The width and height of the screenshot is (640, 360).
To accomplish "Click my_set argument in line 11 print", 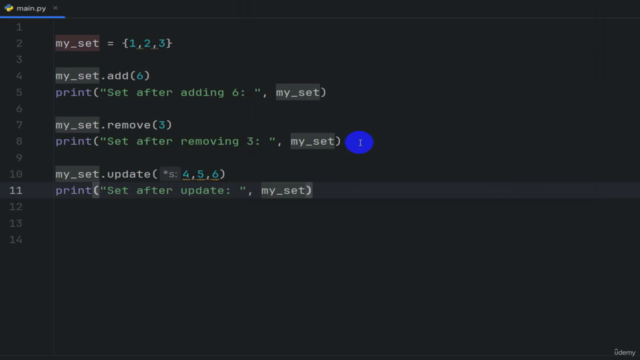I will 283,191.
